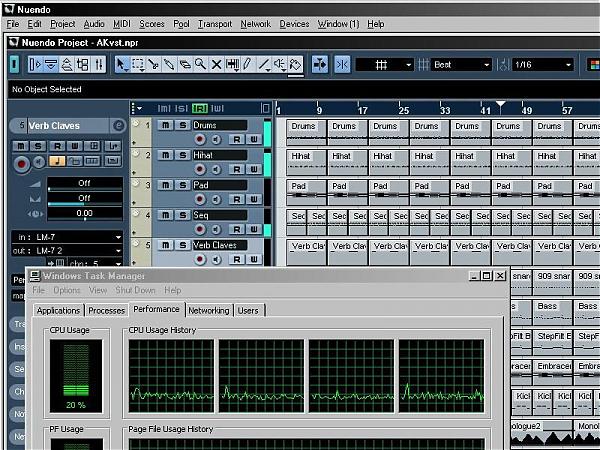Switch to the Networking tab
Screen dimensions: 600x450
208,310
